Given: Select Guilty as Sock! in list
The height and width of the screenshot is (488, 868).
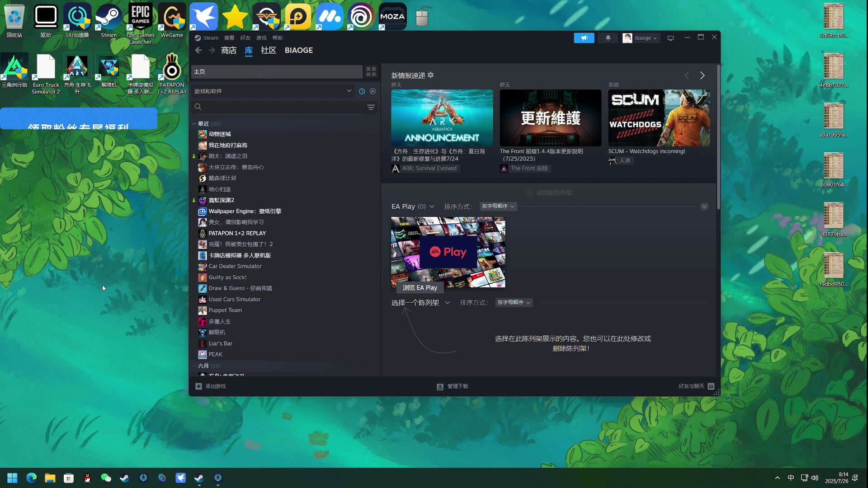Looking at the screenshot, I should coord(227,277).
